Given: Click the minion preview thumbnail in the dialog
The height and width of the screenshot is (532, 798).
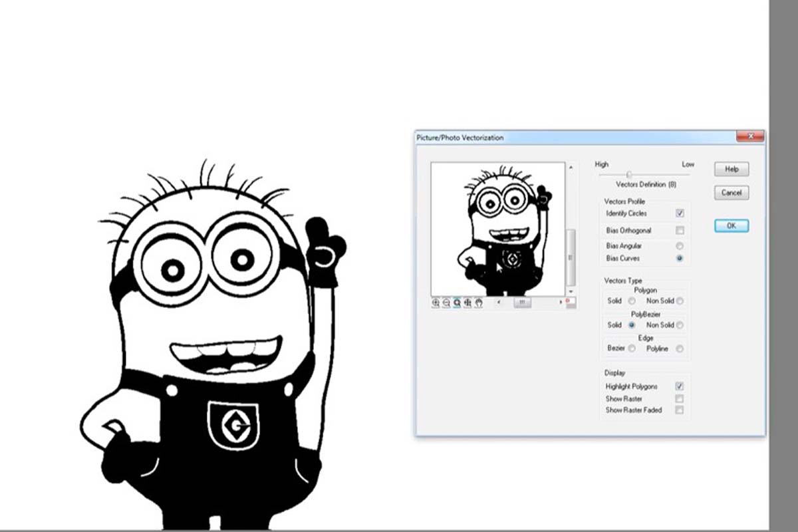Looking at the screenshot, I should click(x=498, y=229).
